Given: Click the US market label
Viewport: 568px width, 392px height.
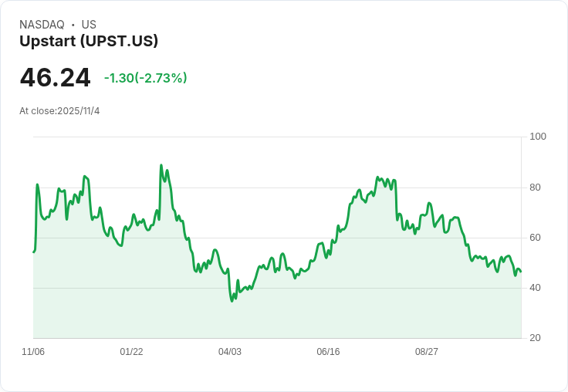Looking at the screenshot, I should pyautogui.click(x=89, y=25).
